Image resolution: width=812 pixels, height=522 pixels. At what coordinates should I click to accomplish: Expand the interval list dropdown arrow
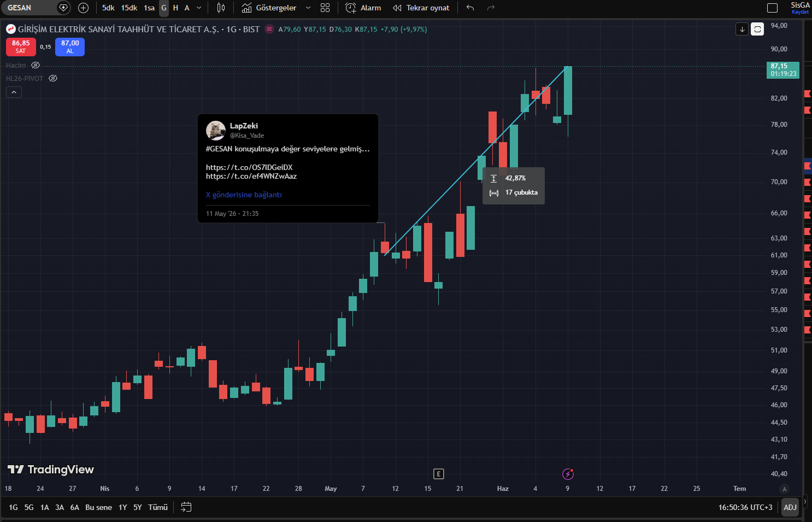point(199,8)
